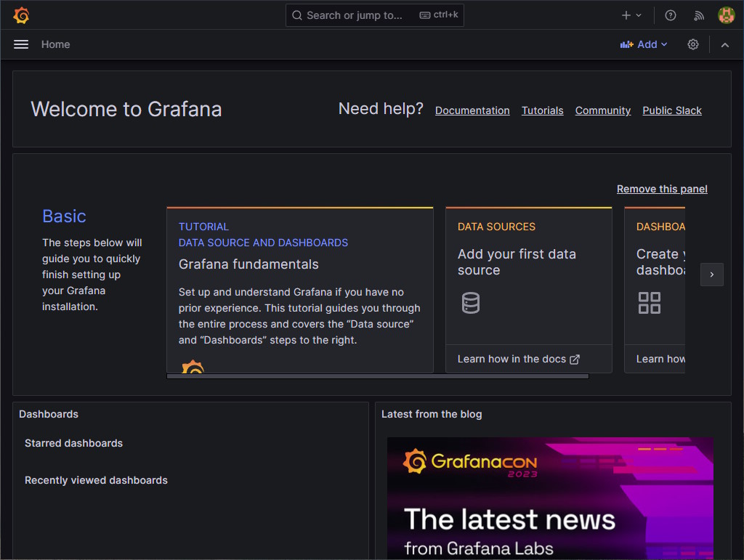Click the news feed RSS icon
Image resolution: width=744 pixels, height=560 pixels.
698,15
